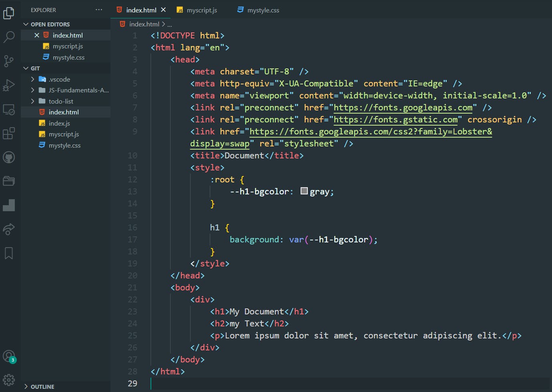Click the breadcrumb ellipsis after index.html
The height and width of the screenshot is (392, 552).
(169, 24)
